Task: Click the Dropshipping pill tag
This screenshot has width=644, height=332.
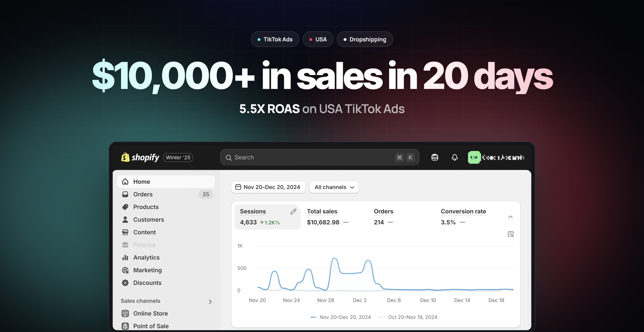Action: 365,39
